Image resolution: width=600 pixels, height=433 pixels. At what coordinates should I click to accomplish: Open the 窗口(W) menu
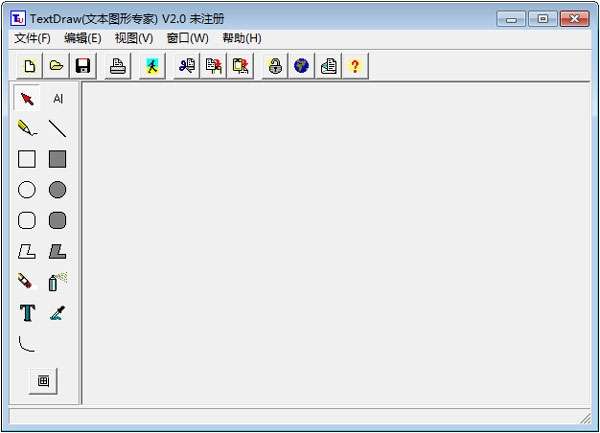click(x=188, y=38)
